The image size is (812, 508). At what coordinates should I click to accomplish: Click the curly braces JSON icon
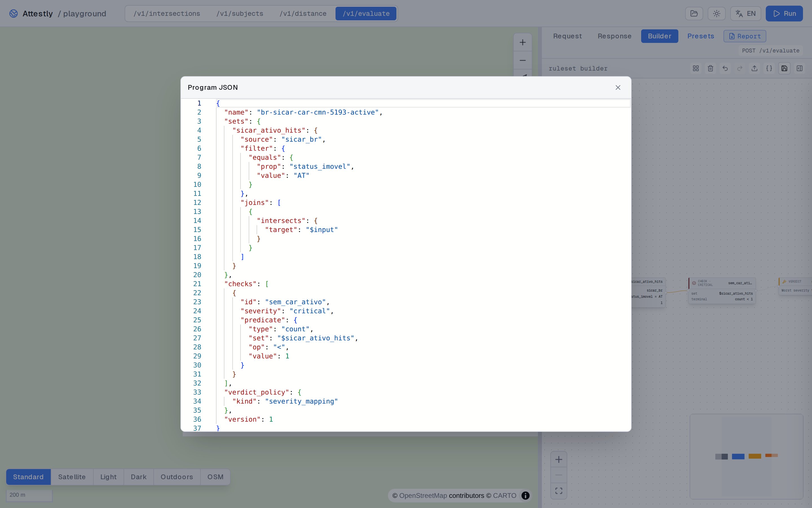tap(769, 68)
